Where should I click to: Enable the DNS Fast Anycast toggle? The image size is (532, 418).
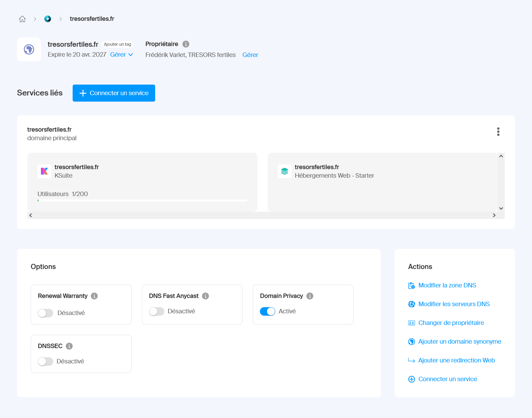tap(157, 311)
